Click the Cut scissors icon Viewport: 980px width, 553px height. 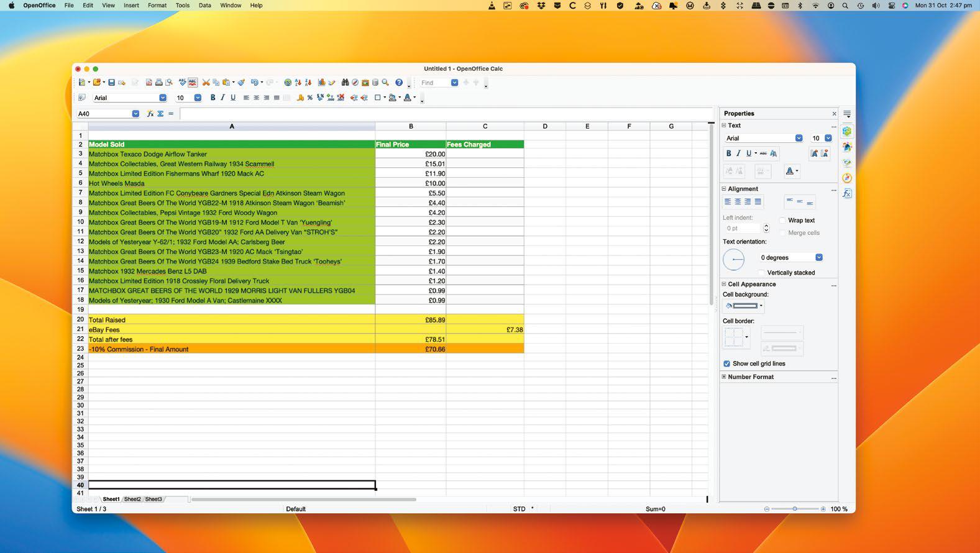tap(206, 83)
